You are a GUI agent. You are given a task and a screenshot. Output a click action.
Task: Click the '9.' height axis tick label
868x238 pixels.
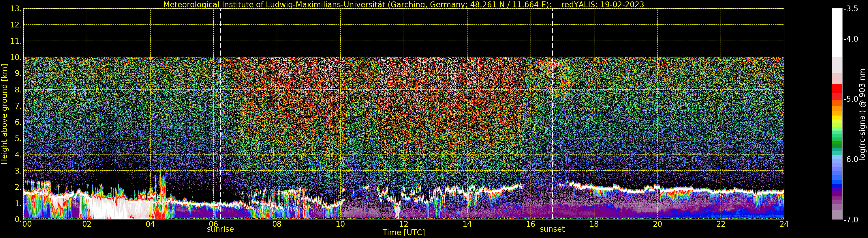click(x=18, y=74)
